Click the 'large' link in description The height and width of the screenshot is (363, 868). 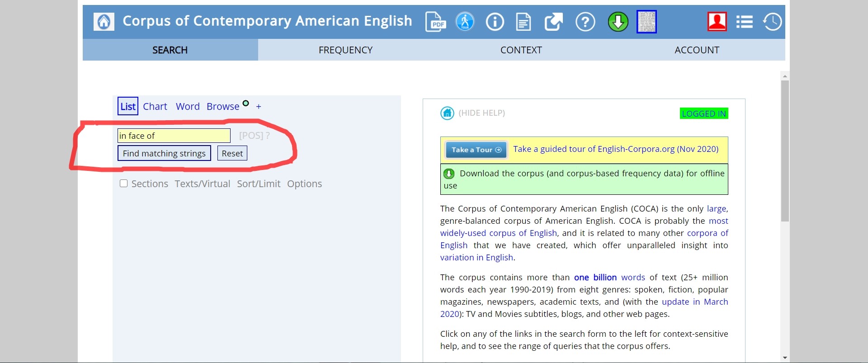coord(717,208)
